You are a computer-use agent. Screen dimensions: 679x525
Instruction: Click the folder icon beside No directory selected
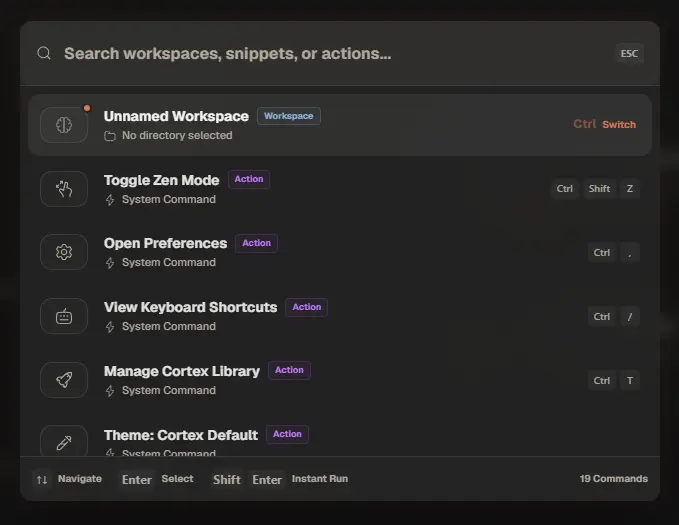(x=110, y=136)
